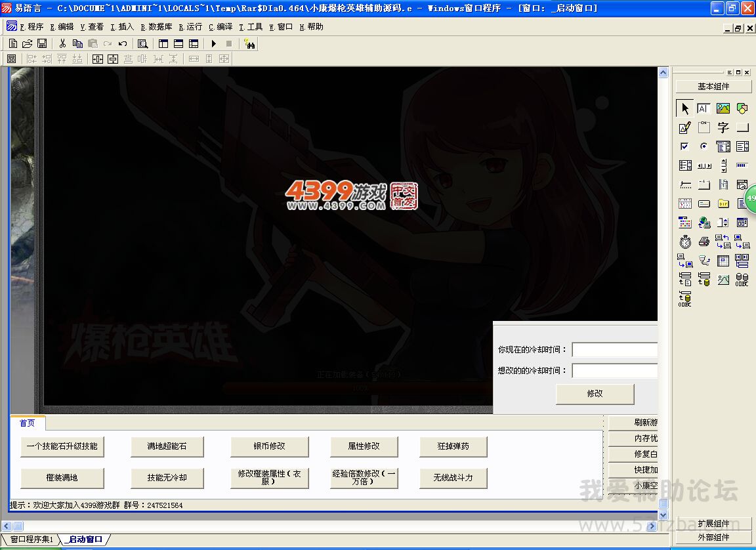Click first icon in the second toolbar row
The image size is (756, 550).
[x=12, y=59]
